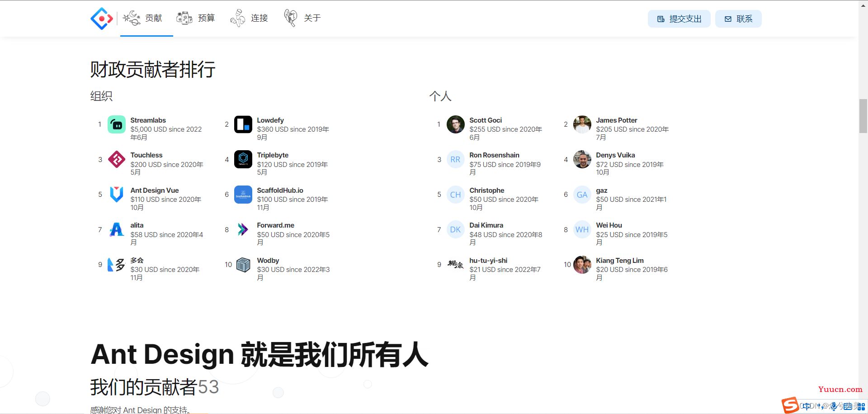Open the James Potter name link
The width and height of the screenshot is (868, 414).
[617, 120]
